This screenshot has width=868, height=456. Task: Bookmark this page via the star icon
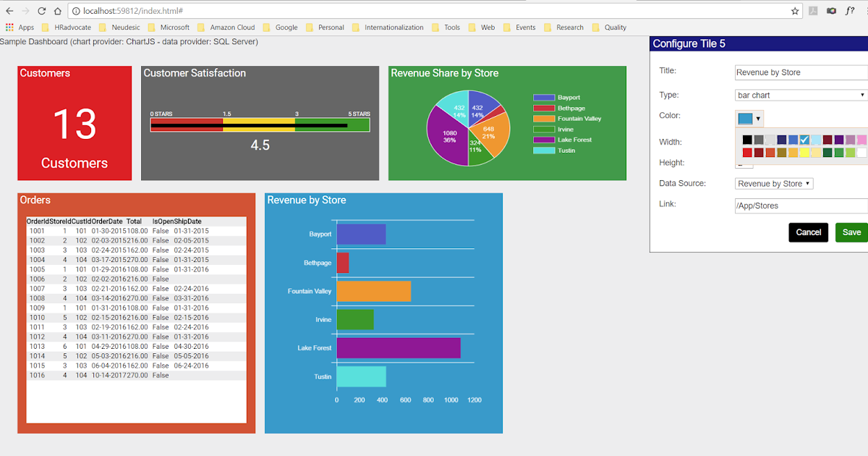793,11
